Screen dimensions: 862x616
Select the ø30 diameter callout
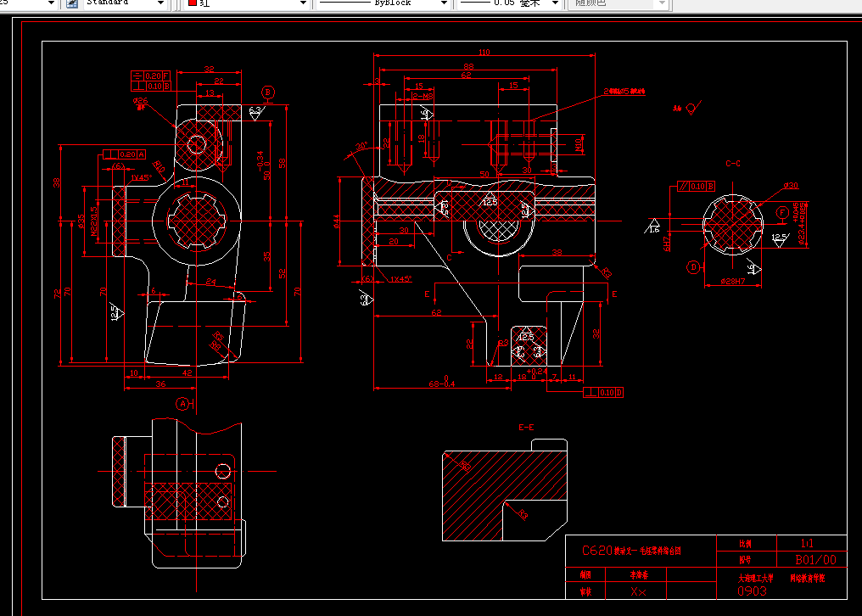(x=791, y=186)
